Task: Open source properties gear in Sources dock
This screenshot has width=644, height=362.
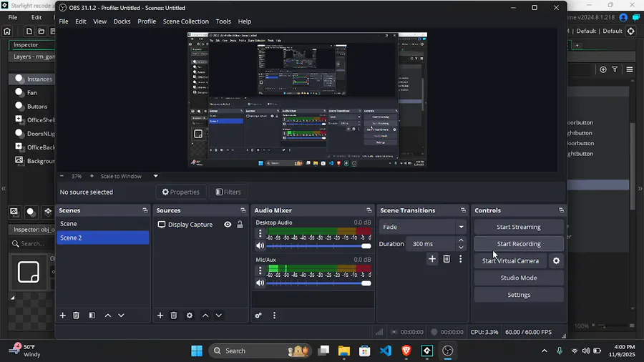Action: 190,315
